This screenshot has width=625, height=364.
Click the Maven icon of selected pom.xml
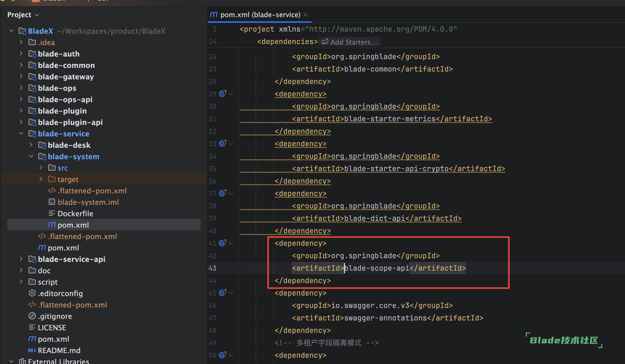pyautogui.click(x=52, y=225)
